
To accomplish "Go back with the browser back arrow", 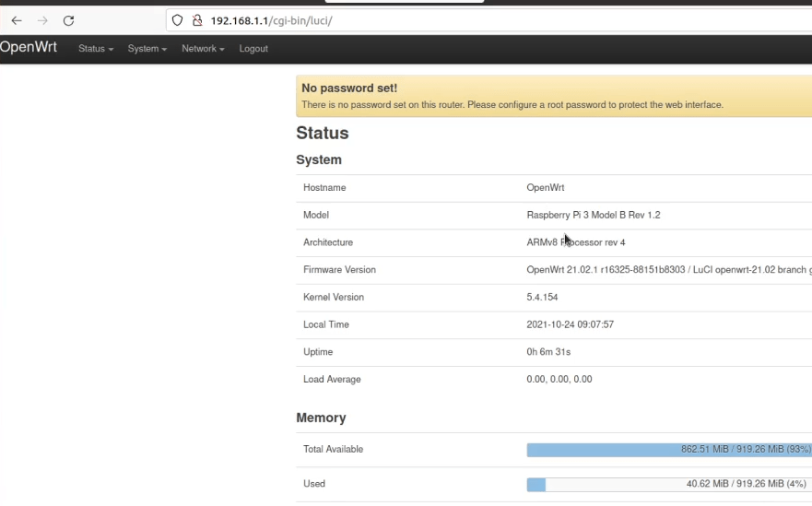I will (17, 20).
